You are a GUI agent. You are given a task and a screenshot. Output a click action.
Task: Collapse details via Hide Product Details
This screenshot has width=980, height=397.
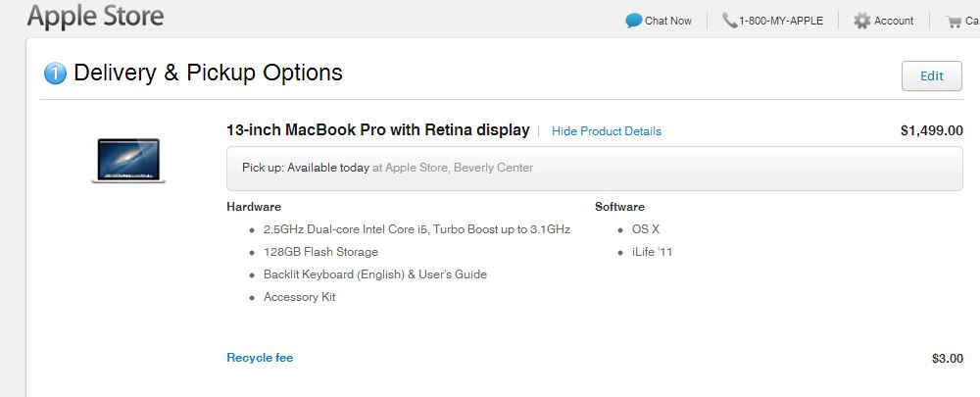coord(607,131)
